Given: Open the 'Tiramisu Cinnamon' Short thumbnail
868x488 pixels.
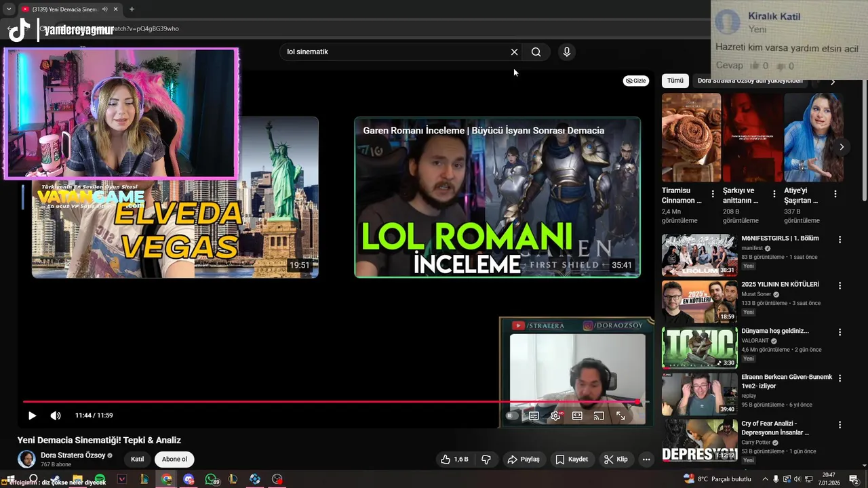Looking at the screenshot, I should [x=691, y=138].
